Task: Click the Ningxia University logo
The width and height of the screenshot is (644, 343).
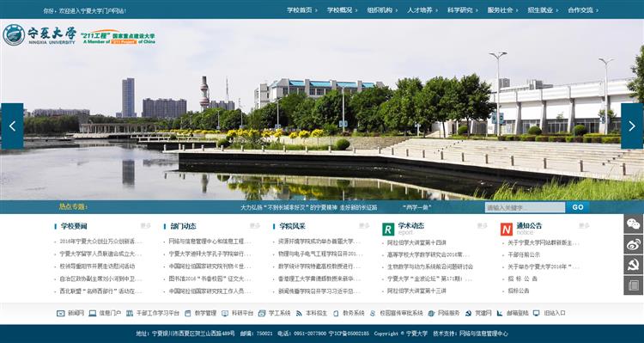Action: pyautogui.click(x=39, y=35)
